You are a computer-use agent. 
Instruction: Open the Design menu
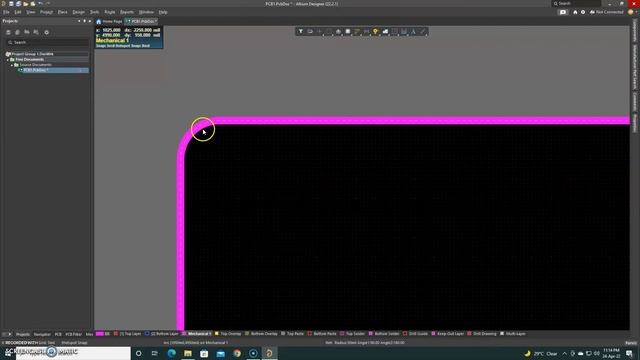(x=78, y=12)
